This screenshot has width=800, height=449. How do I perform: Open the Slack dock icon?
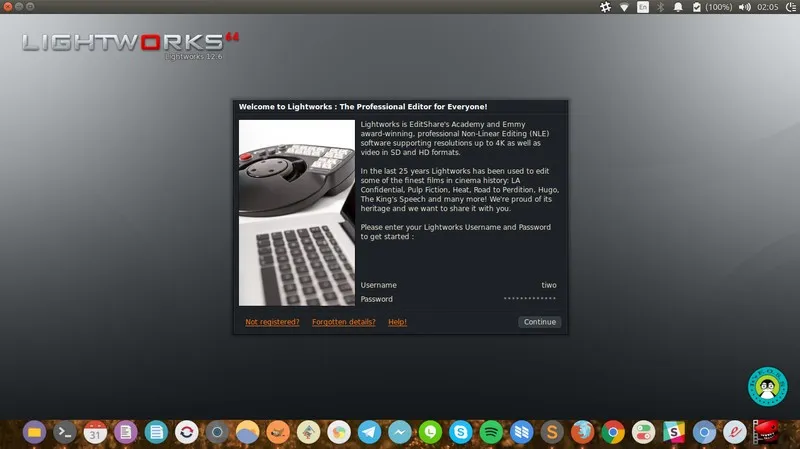[x=674, y=432]
